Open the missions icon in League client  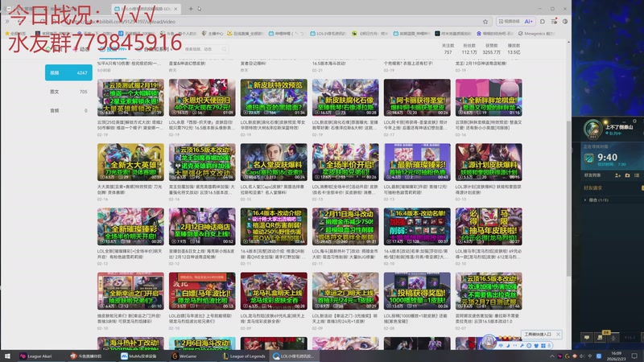[600, 337]
